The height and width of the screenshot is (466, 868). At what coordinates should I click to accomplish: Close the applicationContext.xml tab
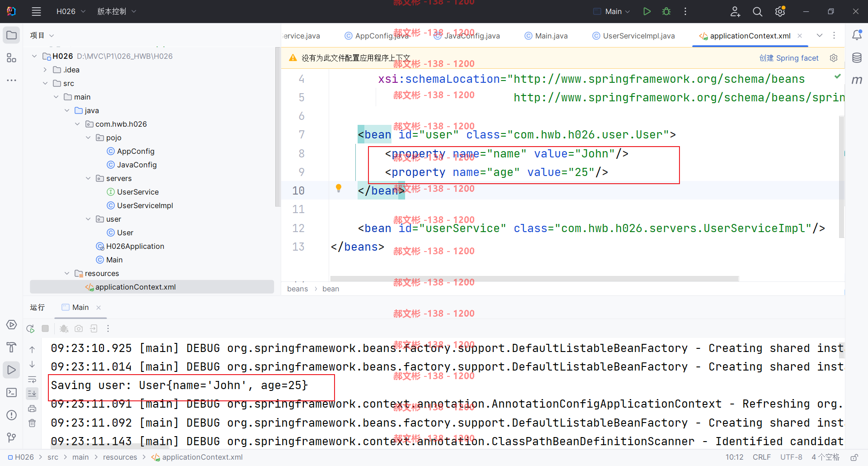800,36
